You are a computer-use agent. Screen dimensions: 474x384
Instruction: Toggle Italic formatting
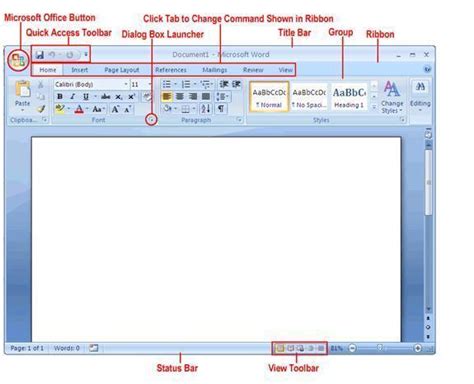(x=72, y=97)
